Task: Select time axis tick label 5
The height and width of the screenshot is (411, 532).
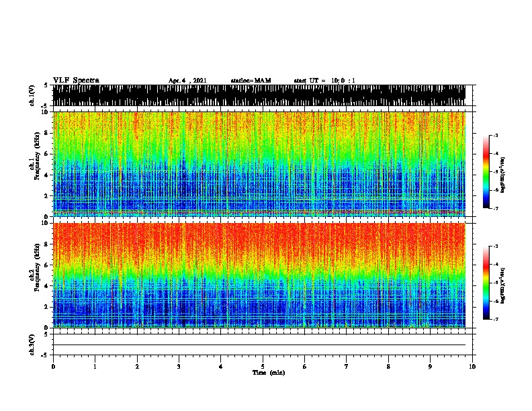Action: pyautogui.click(x=263, y=367)
